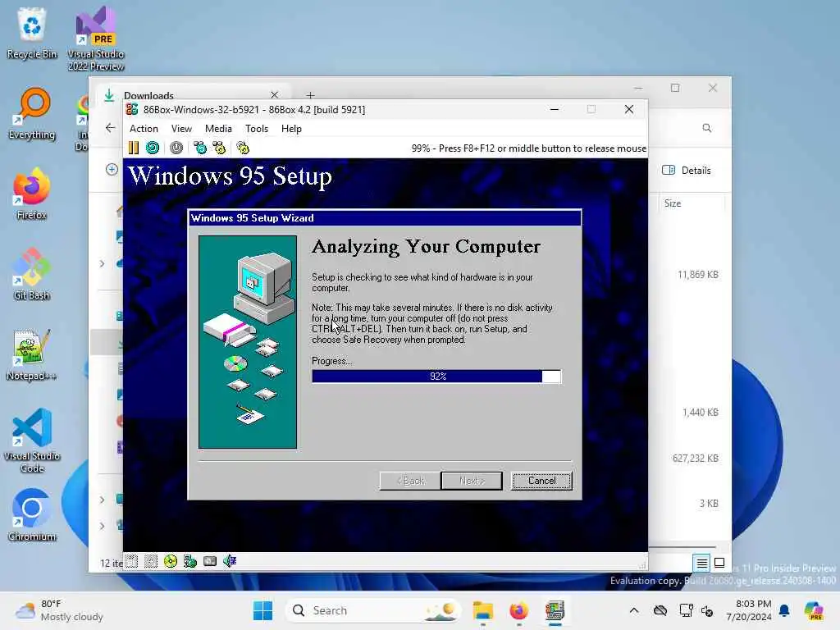
Task: Pause the 86Box emulation
Action: pos(134,148)
